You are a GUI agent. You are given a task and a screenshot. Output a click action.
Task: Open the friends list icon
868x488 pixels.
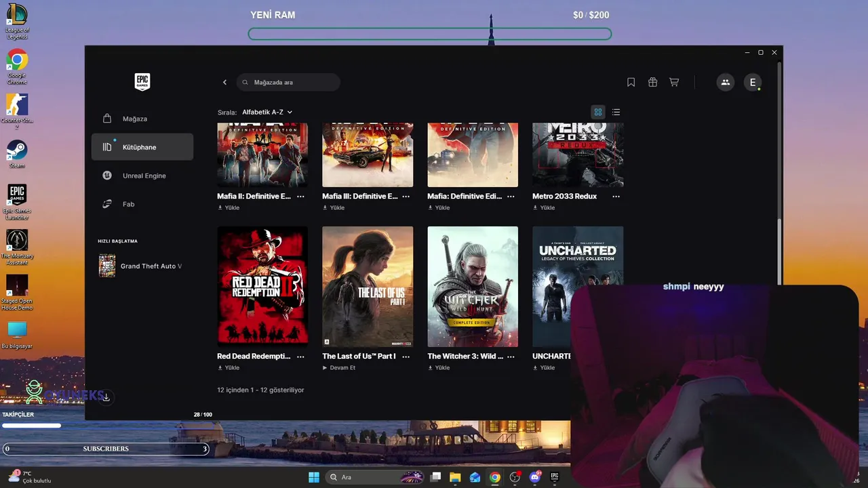coord(726,82)
